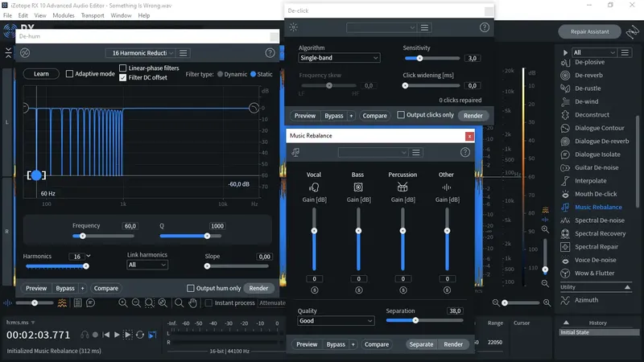Open the Link harmonics dropdown
644x362 pixels.
pos(147,265)
